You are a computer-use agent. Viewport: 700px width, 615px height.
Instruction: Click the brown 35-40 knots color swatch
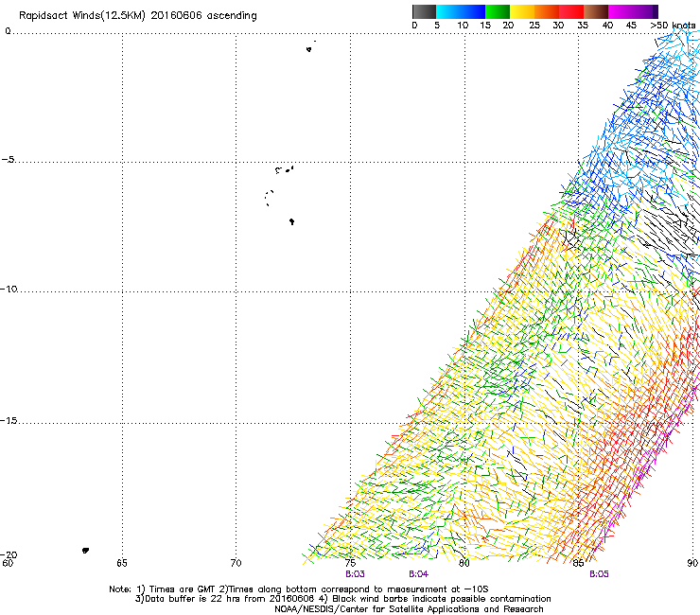tap(596, 11)
